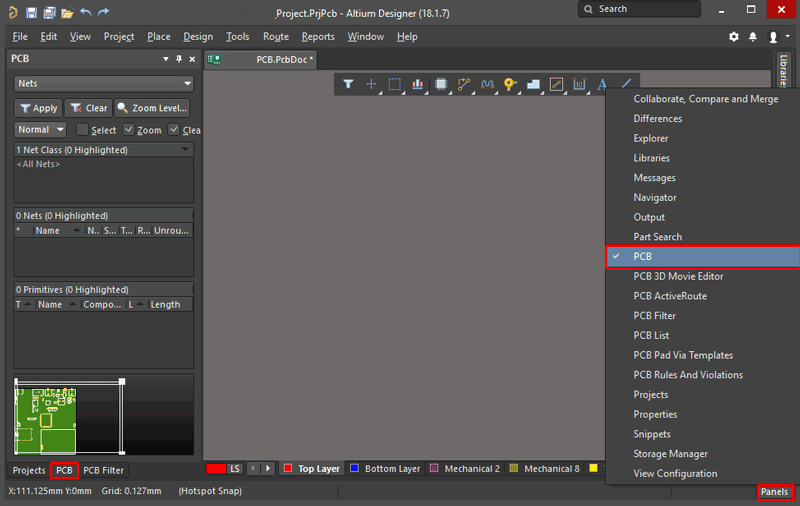Image resolution: width=800 pixels, height=506 pixels.
Task: Pin the PCB panel with pushpin icon
Action: pyautogui.click(x=179, y=59)
